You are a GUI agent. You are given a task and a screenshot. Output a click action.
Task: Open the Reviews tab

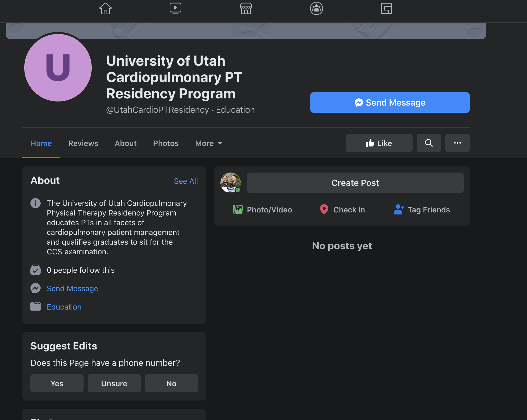[83, 143]
